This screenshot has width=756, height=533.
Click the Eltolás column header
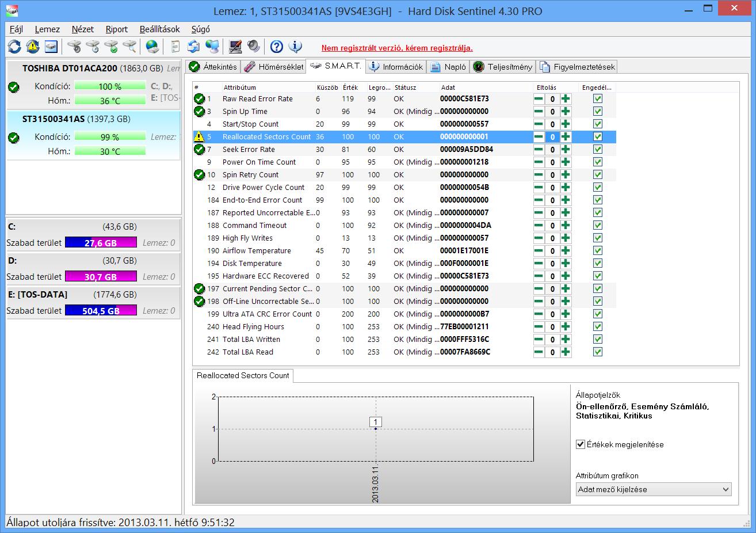click(x=547, y=87)
